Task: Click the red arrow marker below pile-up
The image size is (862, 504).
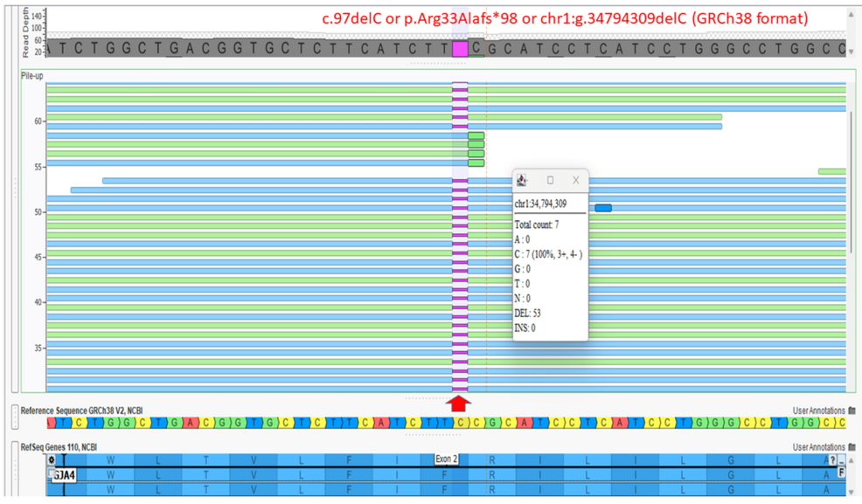Action: point(460,403)
